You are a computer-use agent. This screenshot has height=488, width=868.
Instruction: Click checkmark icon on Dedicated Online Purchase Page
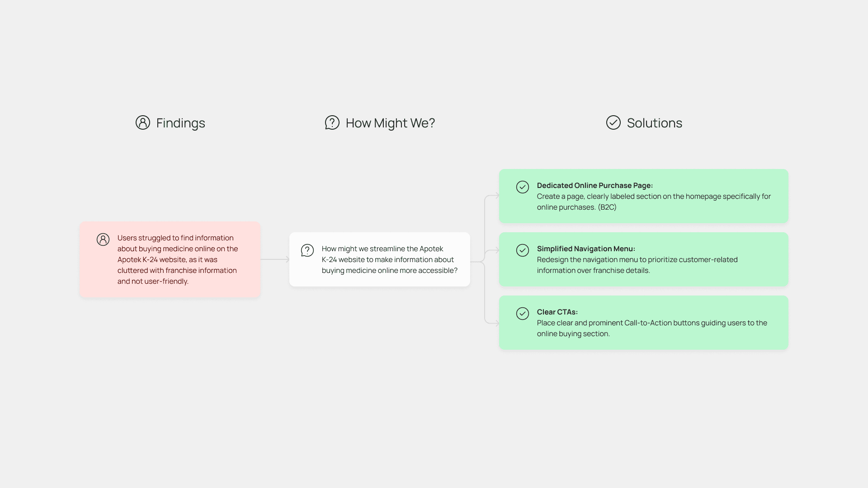coord(523,187)
